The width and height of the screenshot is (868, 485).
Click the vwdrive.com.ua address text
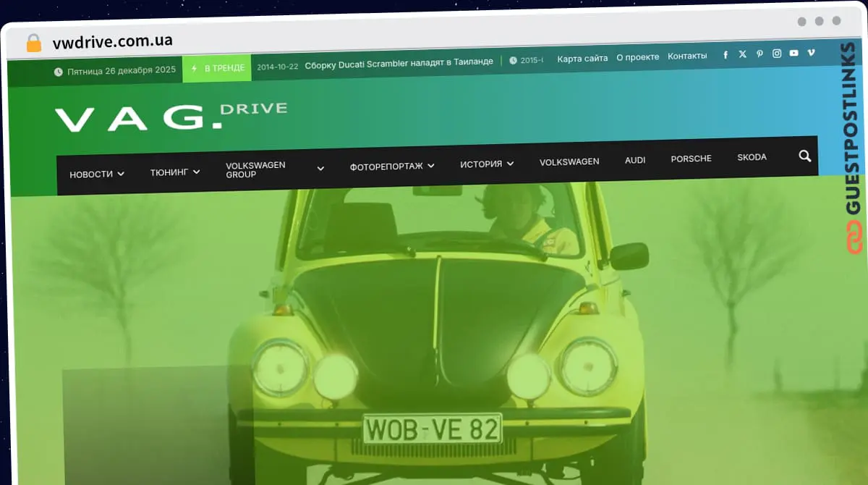(x=112, y=41)
